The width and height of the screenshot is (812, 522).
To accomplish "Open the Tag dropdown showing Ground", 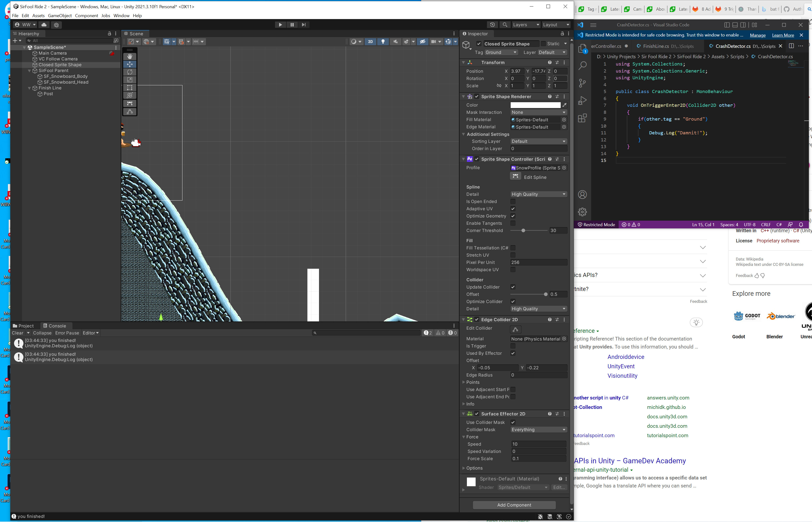I will pos(500,52).
